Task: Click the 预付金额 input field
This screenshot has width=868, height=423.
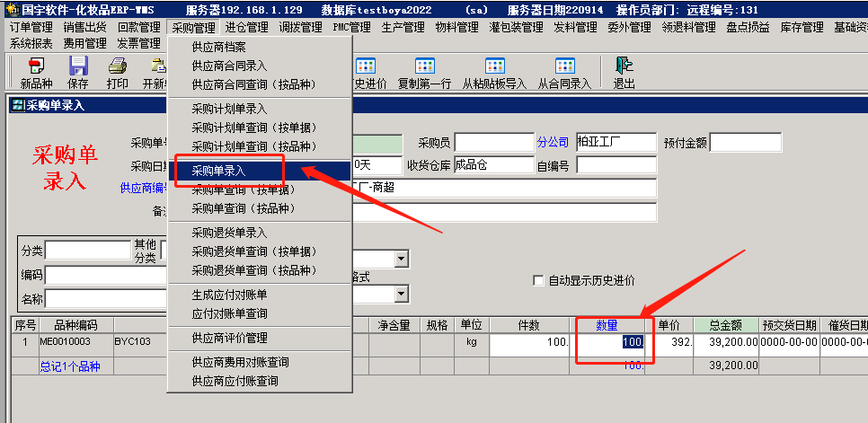Action: [x=745, y=142]
